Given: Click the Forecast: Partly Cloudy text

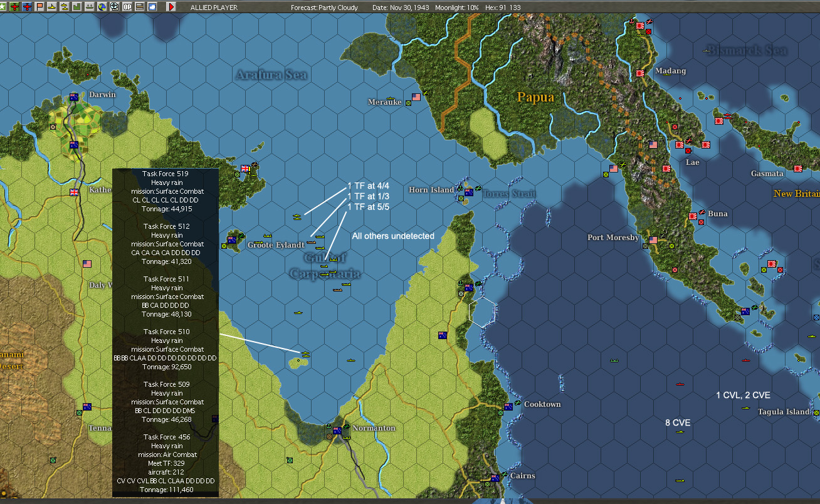Looking at the screenshot, I should click(325, 8).
